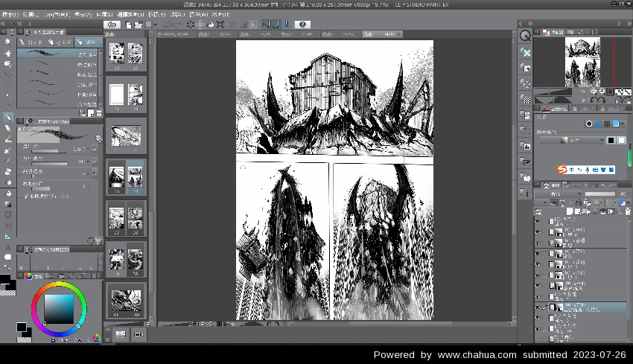The image size is (633, 364).
Task: Click the Sogou input method S icon
Action: point(562,170)
